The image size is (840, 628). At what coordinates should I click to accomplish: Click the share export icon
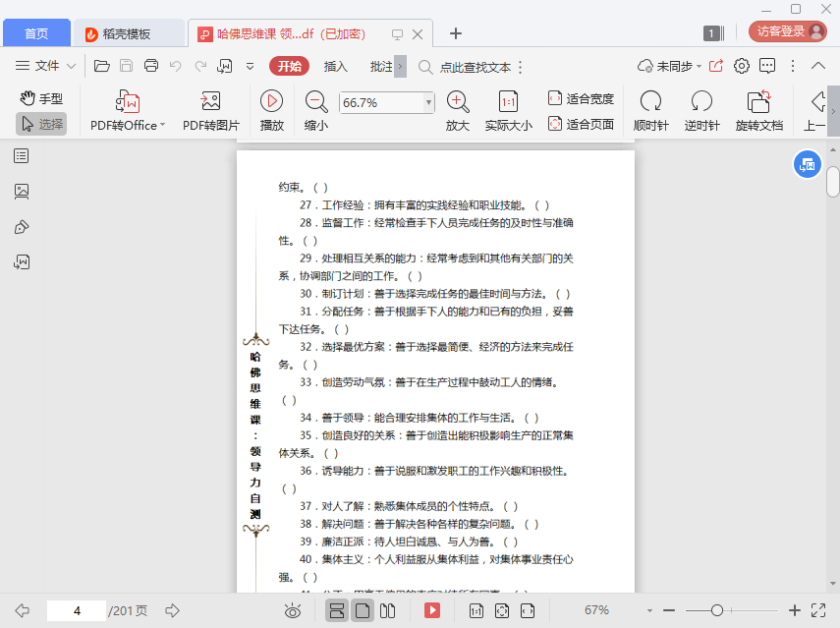[x=715, y=66]
